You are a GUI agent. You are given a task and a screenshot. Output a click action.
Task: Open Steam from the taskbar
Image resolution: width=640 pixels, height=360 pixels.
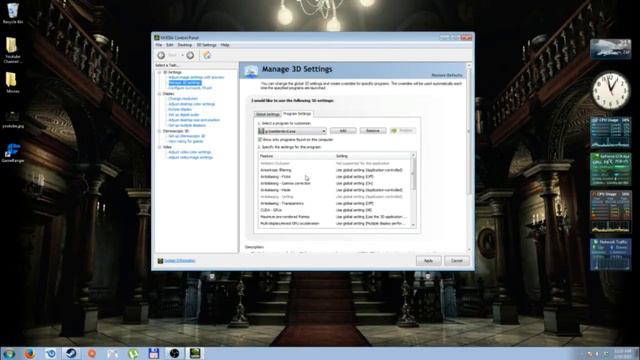point(71,353)
